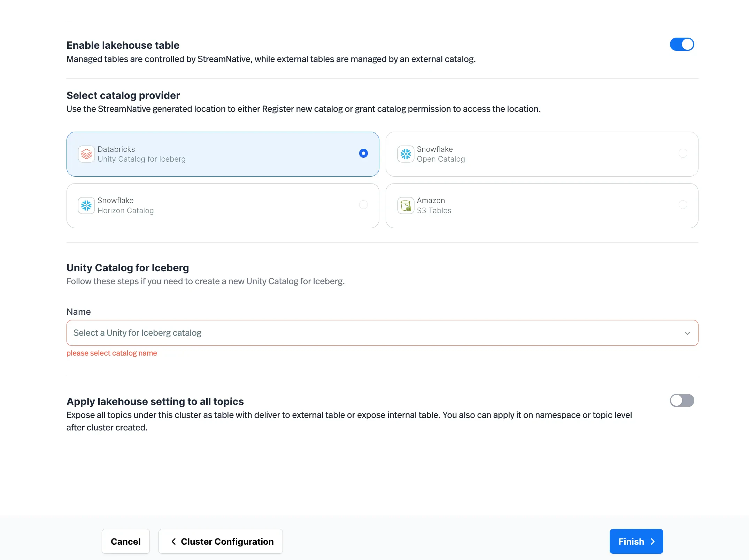Click the Finish button
Image resolution: width=749 pixels, height=560 pixels.
click(x=636, y=542)
